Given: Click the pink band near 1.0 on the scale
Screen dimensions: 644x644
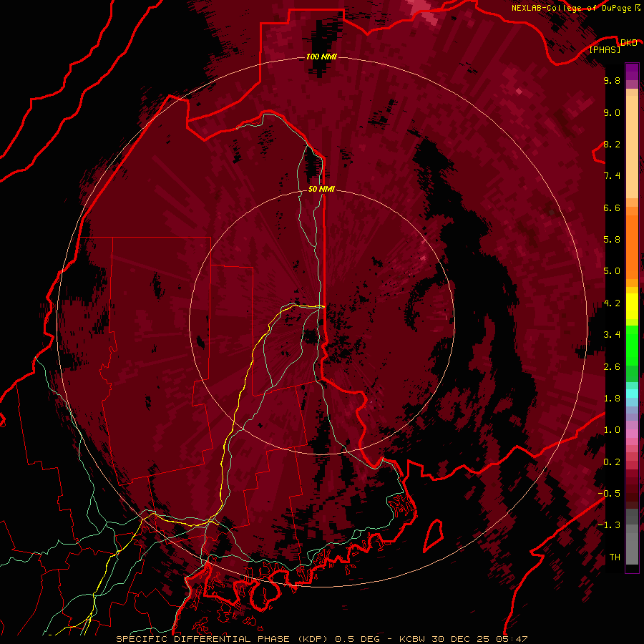Looking at the screenshot, I should [632, 433].
